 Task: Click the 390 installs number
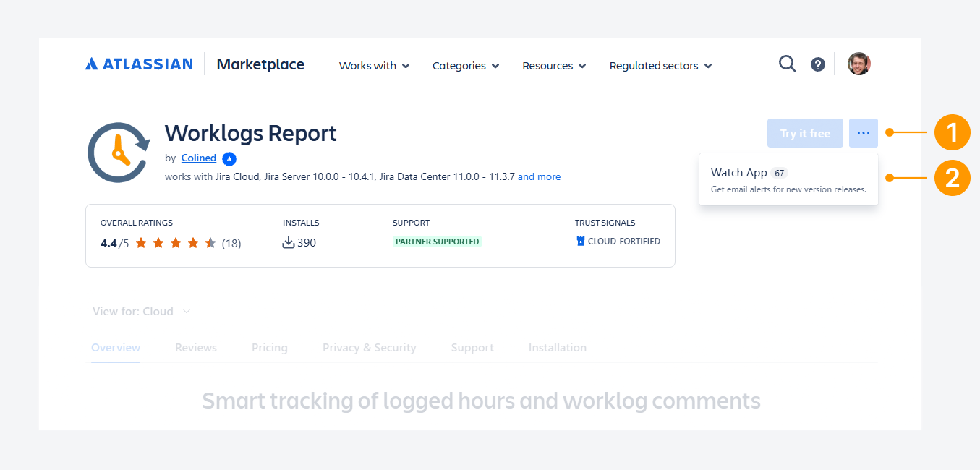(x=307, y=243)
